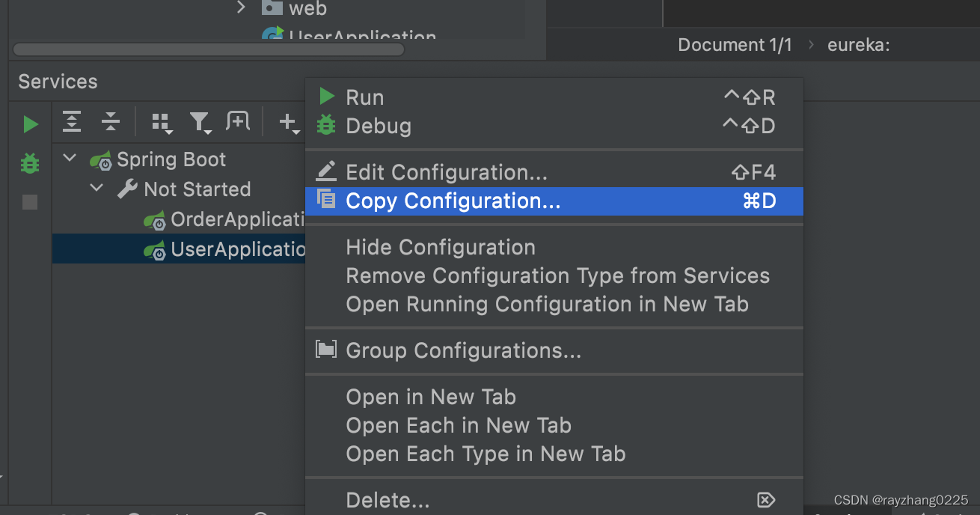Click the Stop square icon in Services sidebar

pos(30,202)
